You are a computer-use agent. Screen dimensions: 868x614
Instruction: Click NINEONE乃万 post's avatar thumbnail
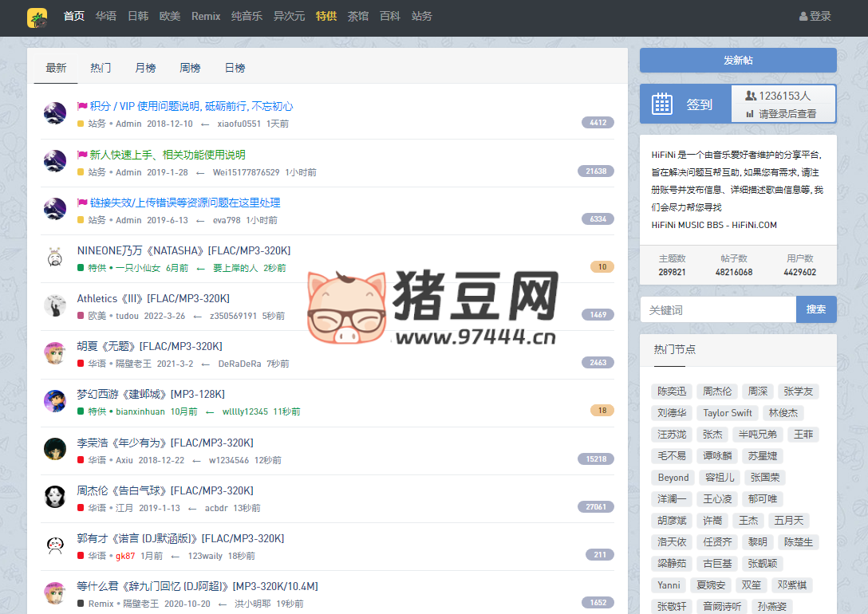54,258
